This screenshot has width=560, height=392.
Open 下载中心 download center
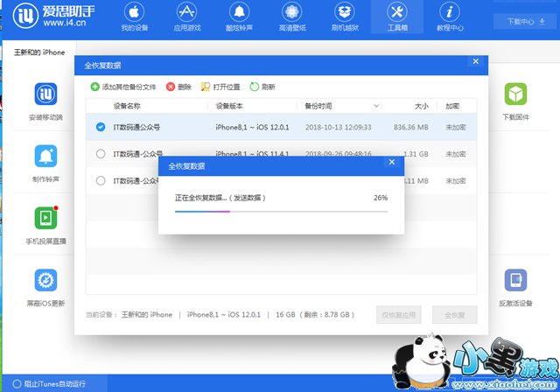pyautogui.click(x=525, y=21)
